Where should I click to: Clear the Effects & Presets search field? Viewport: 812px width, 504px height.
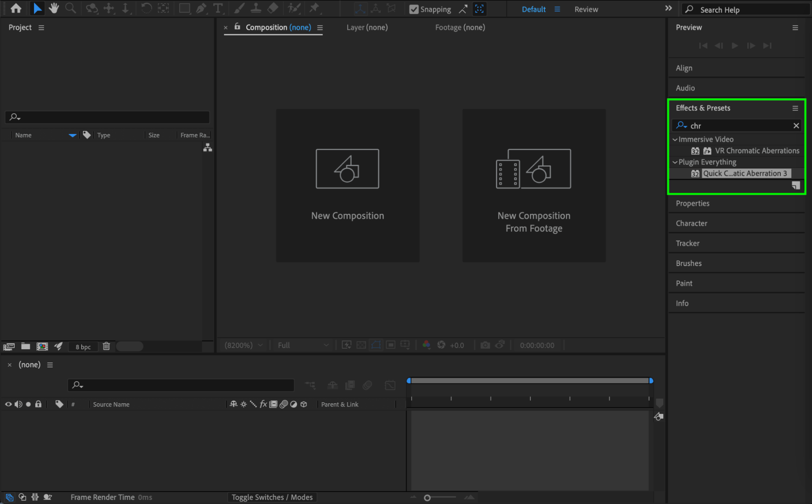pos(796,126)
